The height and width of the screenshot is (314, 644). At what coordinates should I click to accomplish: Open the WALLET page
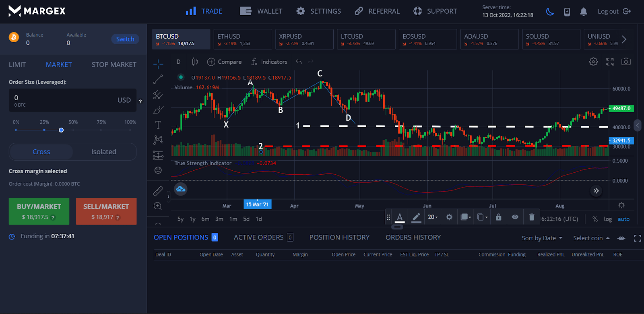261,11
